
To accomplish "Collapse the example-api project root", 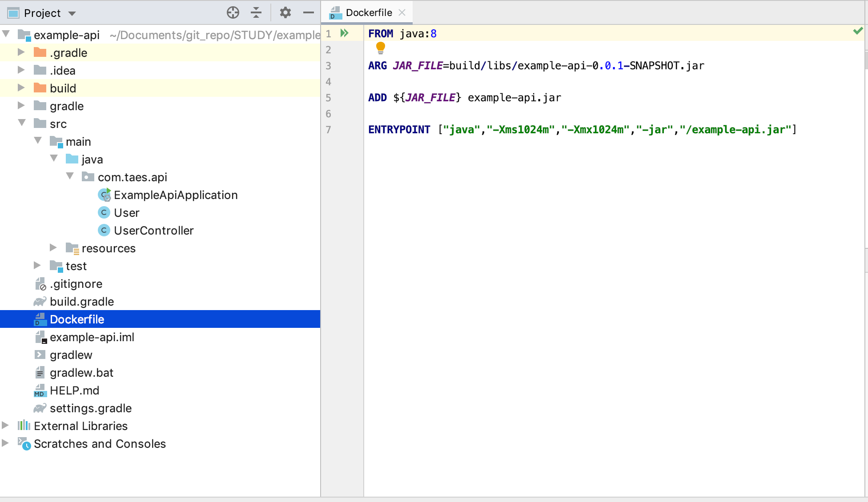I will tap(6, 34).
